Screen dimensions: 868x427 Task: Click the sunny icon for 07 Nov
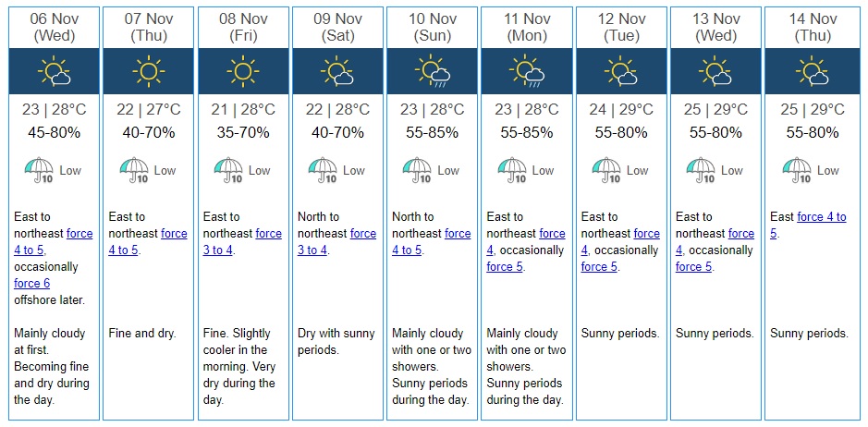pos(148,71)
